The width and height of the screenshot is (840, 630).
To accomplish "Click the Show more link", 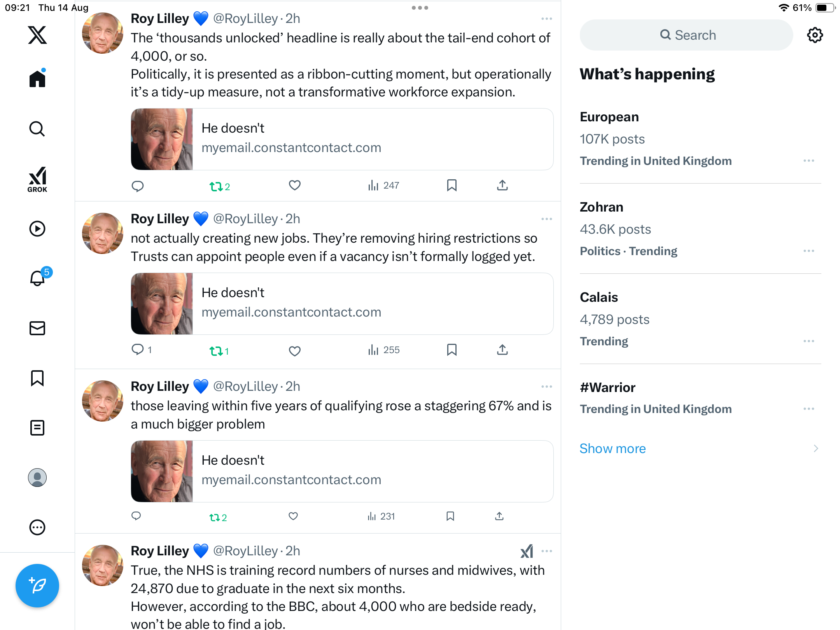I will tap(612, 448).
